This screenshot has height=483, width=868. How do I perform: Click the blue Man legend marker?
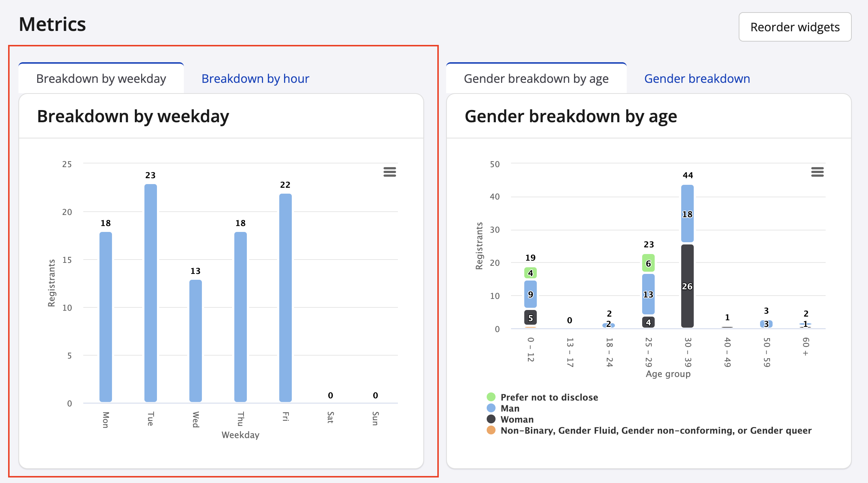[x=491, y=408]
